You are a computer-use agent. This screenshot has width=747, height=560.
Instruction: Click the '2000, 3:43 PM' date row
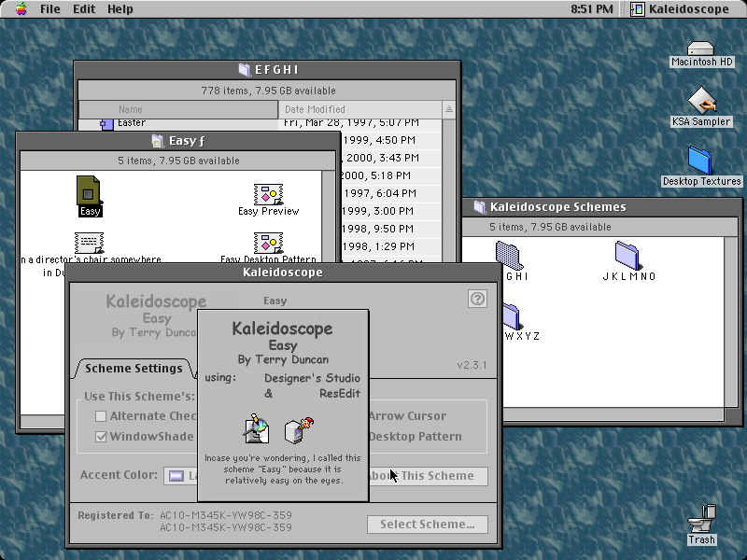(x=391, y=158)
